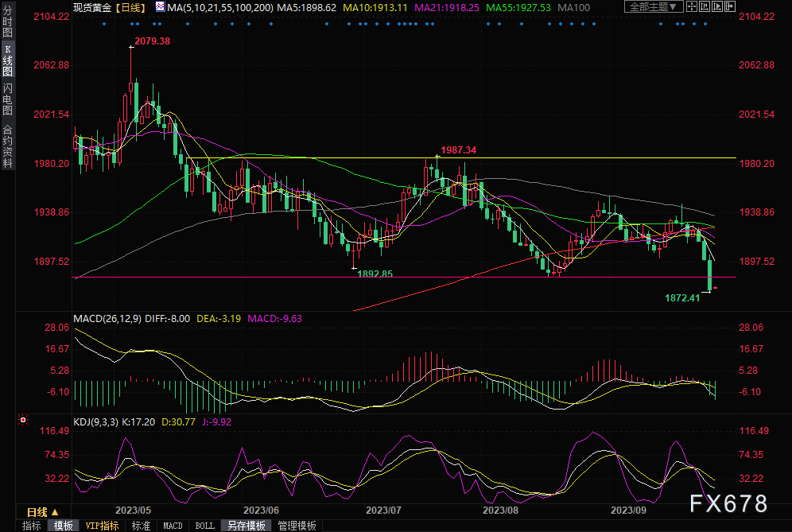Click the red sun marker beside KDJ panel
Screen dimensions: 792x532
click(22, 419)
